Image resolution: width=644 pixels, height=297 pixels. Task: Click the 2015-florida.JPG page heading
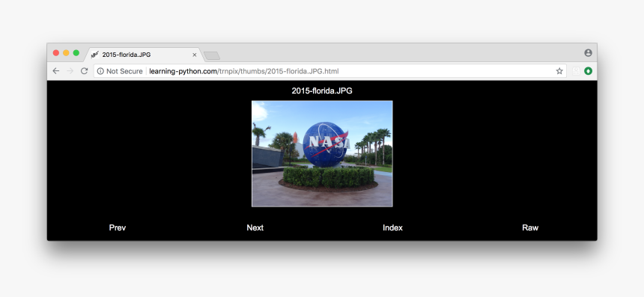322,91
